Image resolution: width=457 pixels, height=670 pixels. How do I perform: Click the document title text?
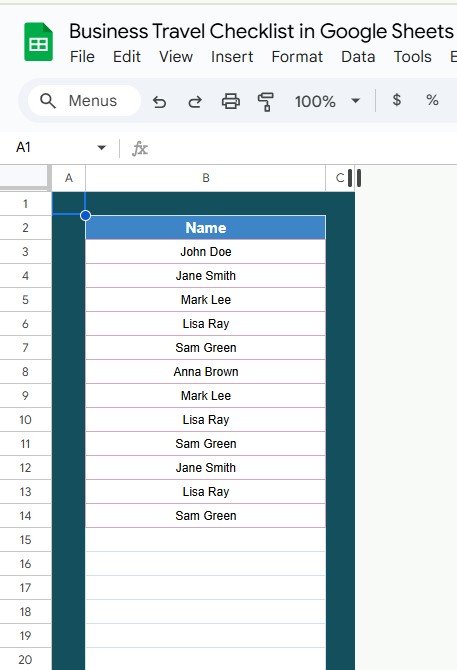(261, 32)
